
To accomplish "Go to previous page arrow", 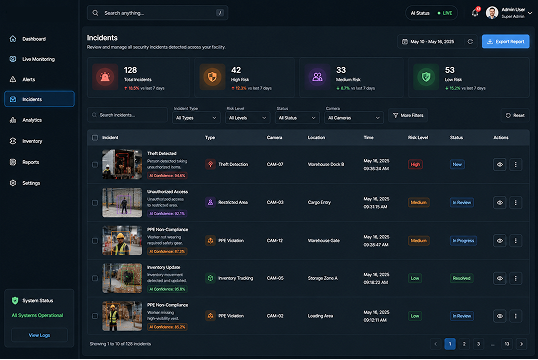I will [x=436, y=344].
